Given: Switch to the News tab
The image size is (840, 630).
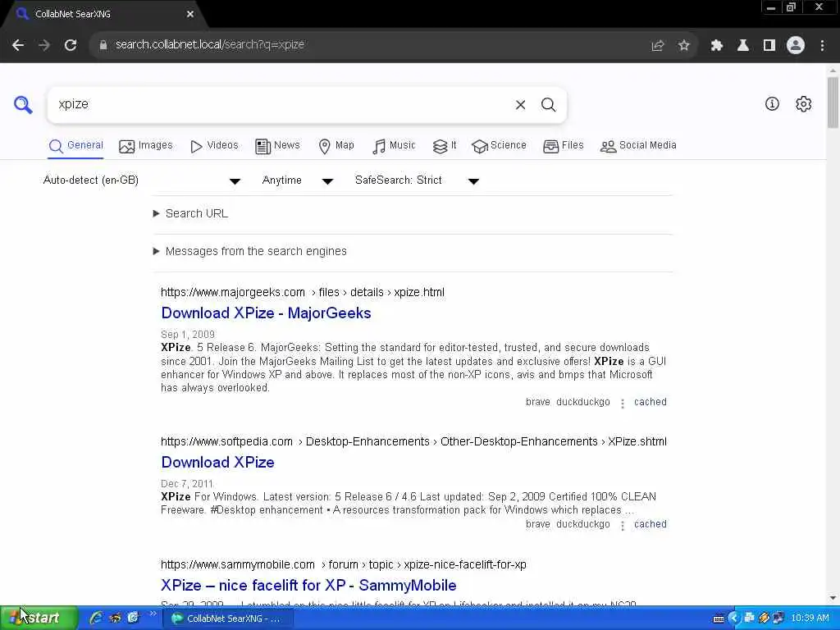Looking at the screenshot, I should point(277,146).
